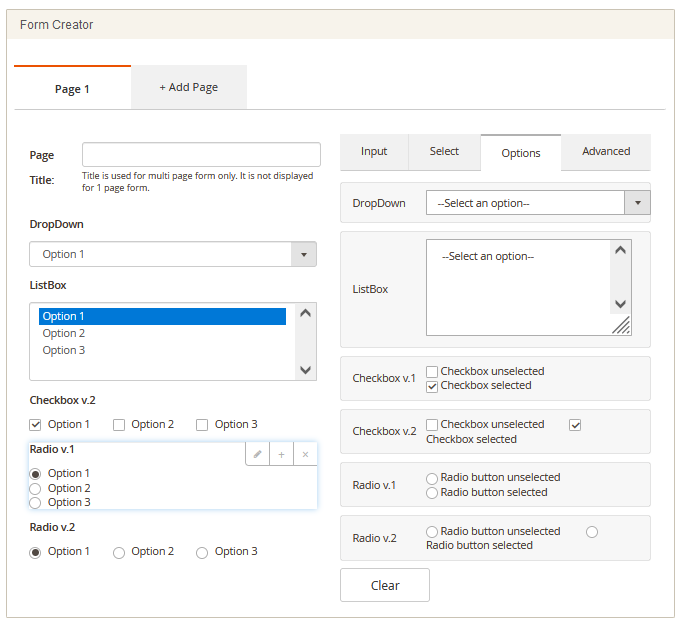
Task: Tick the 'Checkbox selected' box in Checkbox v.1
Action: pyautogui.click(x=432, y=385)
